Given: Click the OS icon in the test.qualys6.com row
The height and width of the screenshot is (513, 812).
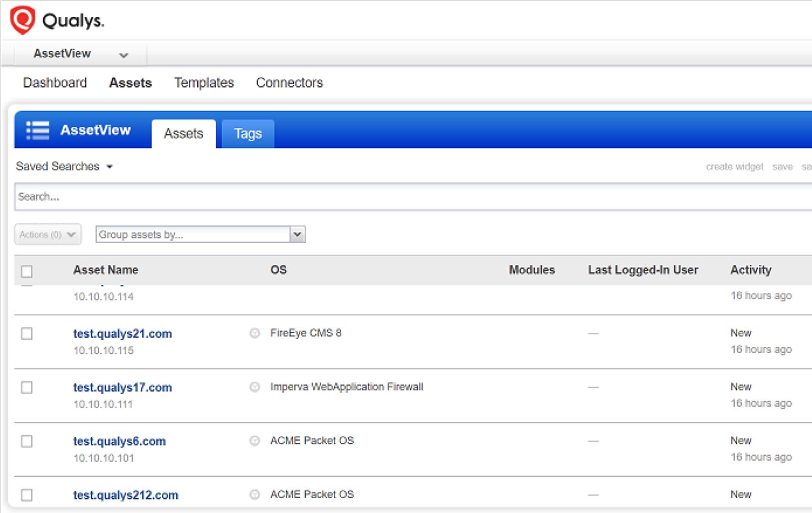Looking at the screenshot, I should pos(255,441).
